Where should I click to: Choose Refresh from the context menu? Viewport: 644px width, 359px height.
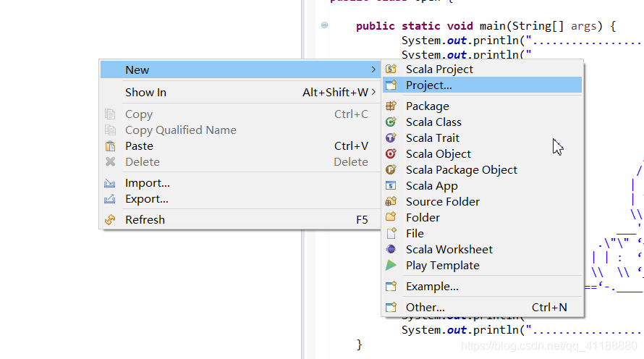[240, 220]
